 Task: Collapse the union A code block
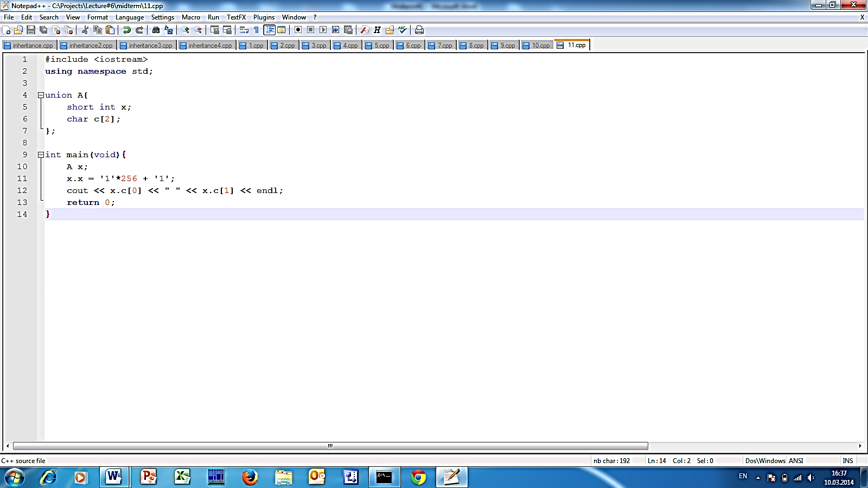[41, 95]
